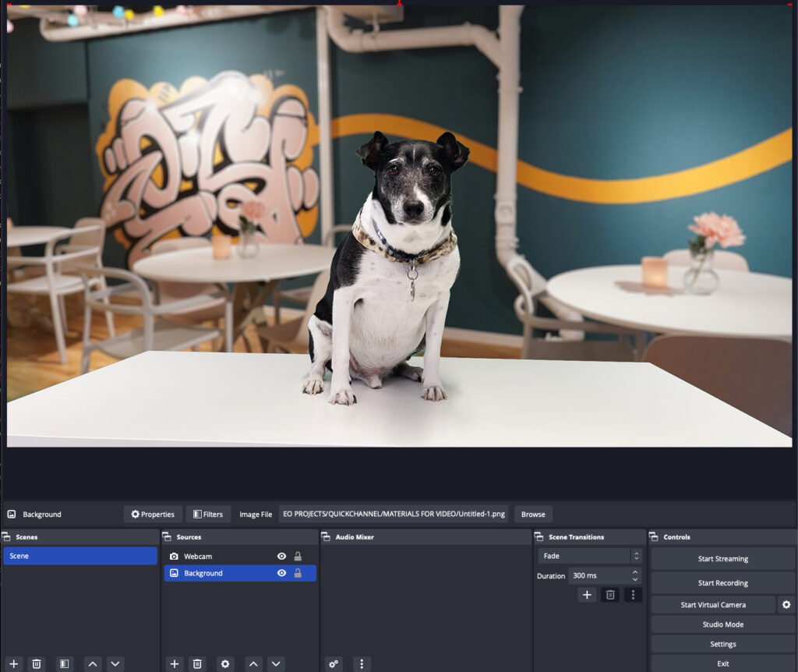Image resolution: width=798 pixels, height=672 pixels.
Task: Delete the selected scene using trash icon
Action: 37,663
